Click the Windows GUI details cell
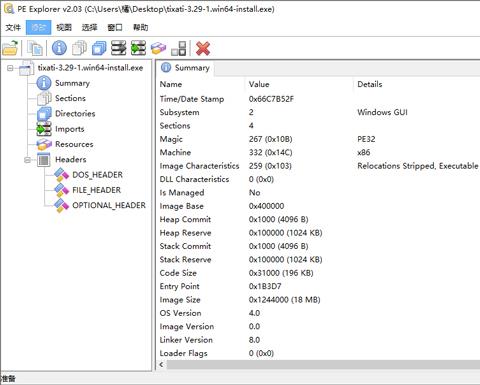This screenshot has height=385, width=480. tap(382, 112)
